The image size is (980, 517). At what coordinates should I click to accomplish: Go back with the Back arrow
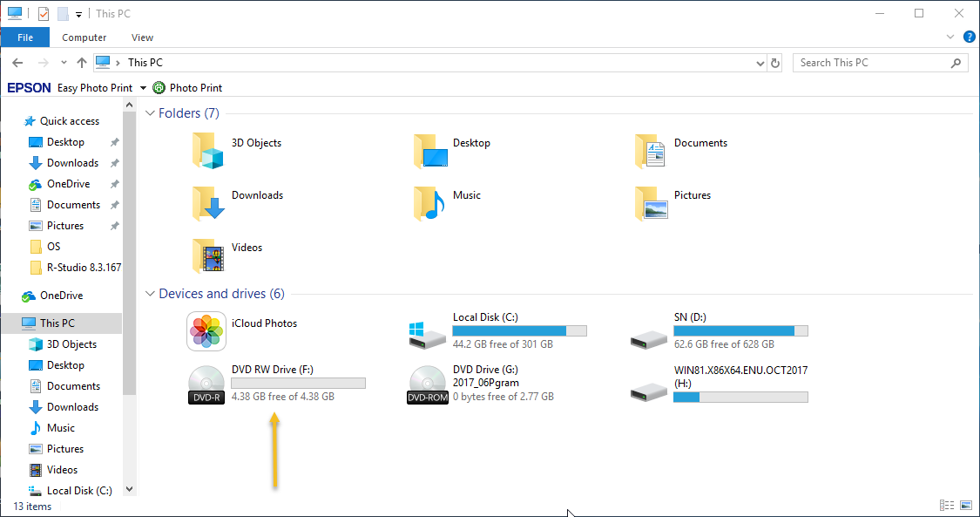coord(17,63)
